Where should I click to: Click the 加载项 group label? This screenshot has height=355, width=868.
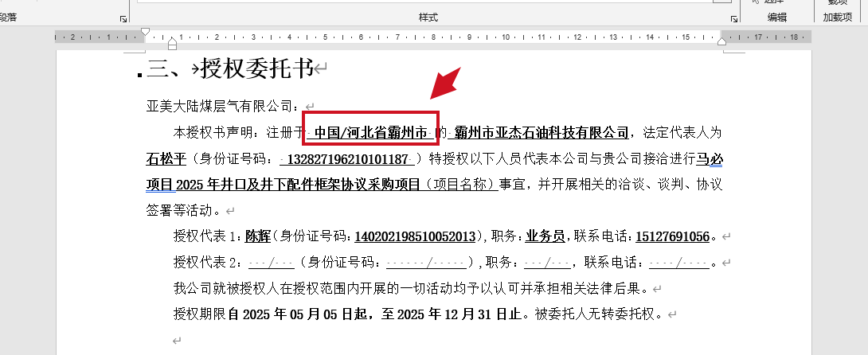(837, 18)
